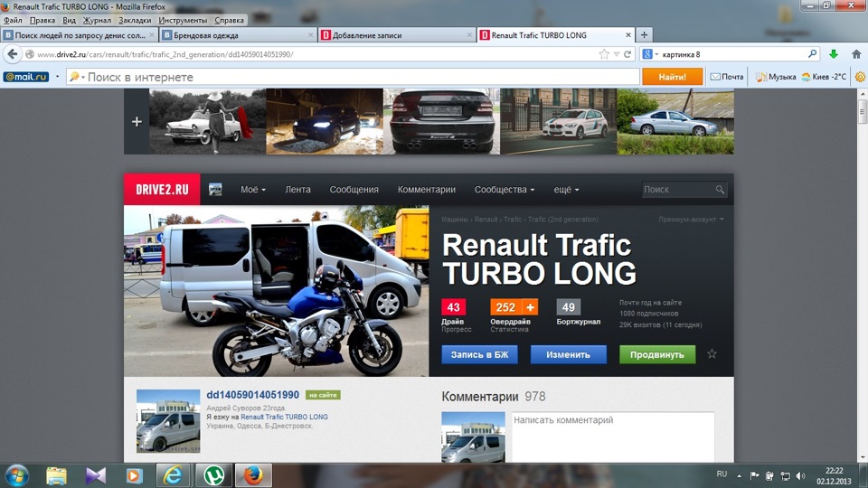868x488 pixels.
Task: Close the Renault Trafic TURBO LONG tab
Action: tap(628, 35)
